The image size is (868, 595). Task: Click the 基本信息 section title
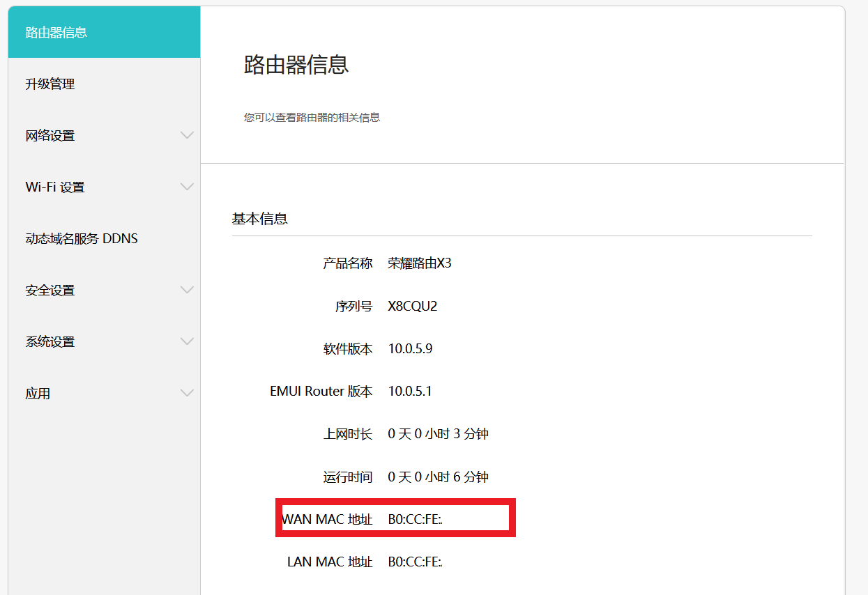pyautogui.click(x=259, y=219)
